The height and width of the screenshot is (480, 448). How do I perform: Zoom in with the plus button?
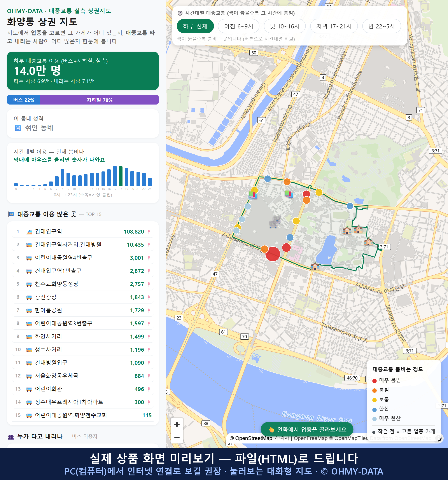click(x=177, y=424)
